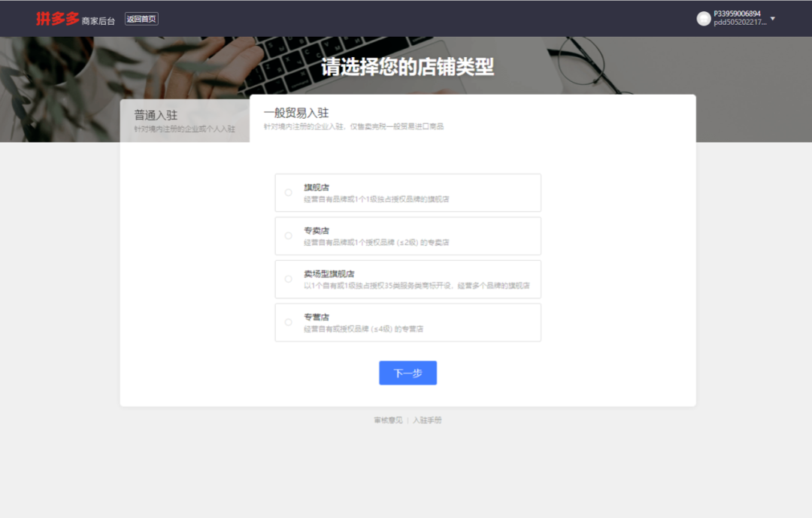Viewport: 812px width, 518px height.
Task: Click the 下一步 button
Action: pyautogui.click(x=408, y=373)
